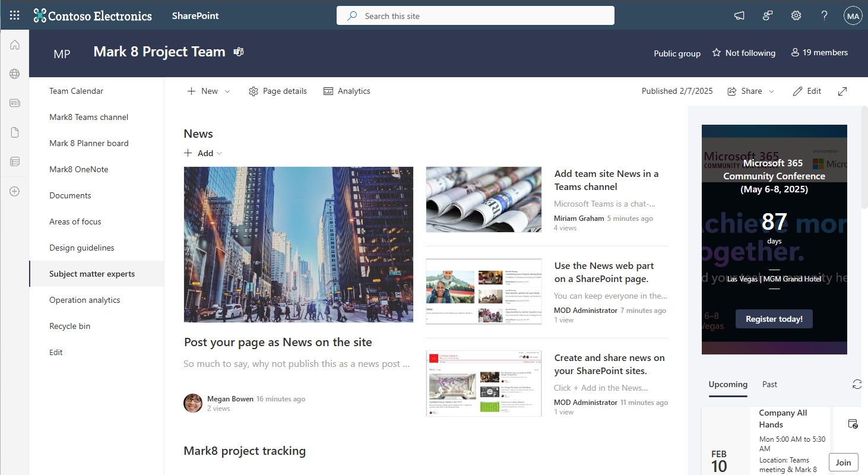The image size is (868, 475).
Task: Click the megaphone announcements icon
Action: [x=739, y=15]
